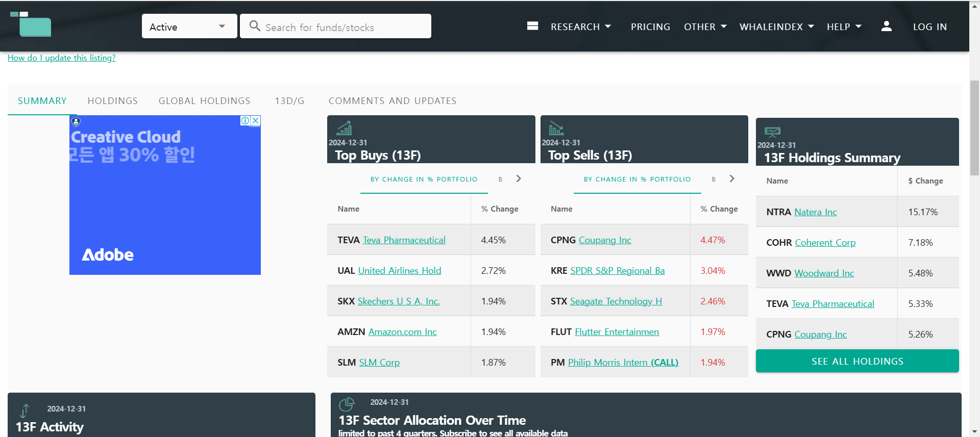Open the 13D/G tab
The image size is (980, 437).
coord(289,100)
